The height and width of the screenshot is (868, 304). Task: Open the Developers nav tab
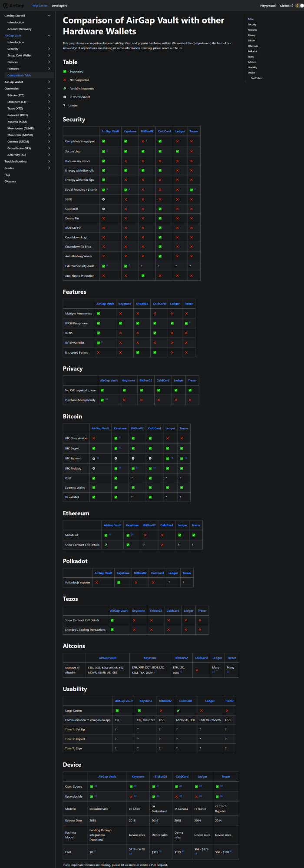click(59, 6)
